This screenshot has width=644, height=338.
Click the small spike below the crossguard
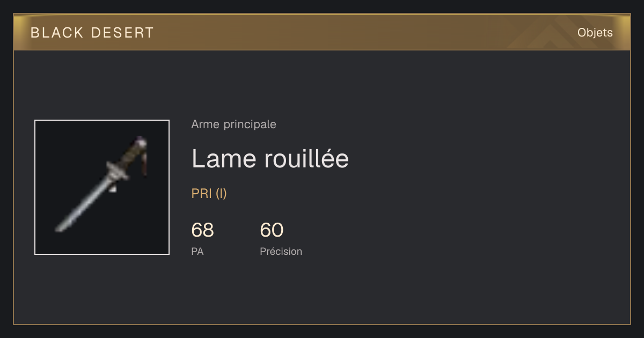tap(113, 189)
